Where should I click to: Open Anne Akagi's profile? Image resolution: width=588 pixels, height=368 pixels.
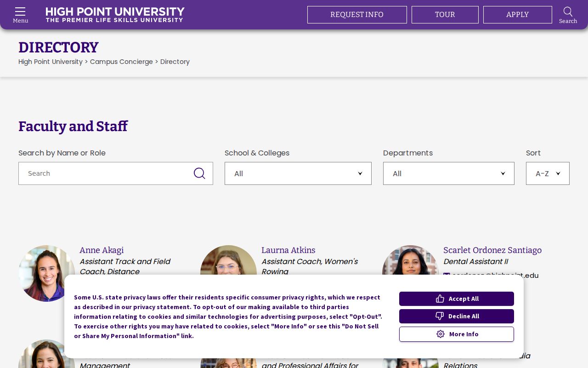click(102, 250)
